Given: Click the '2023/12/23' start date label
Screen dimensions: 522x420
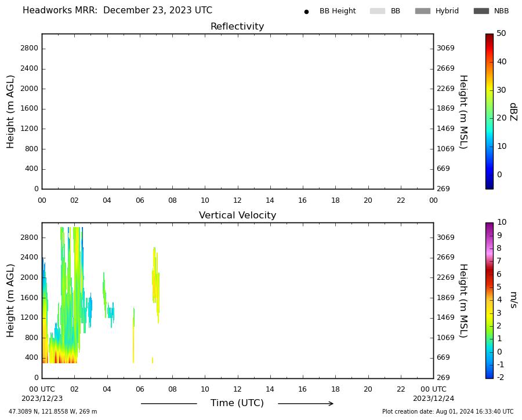Looking at the screenshot, I should [42, 399].
